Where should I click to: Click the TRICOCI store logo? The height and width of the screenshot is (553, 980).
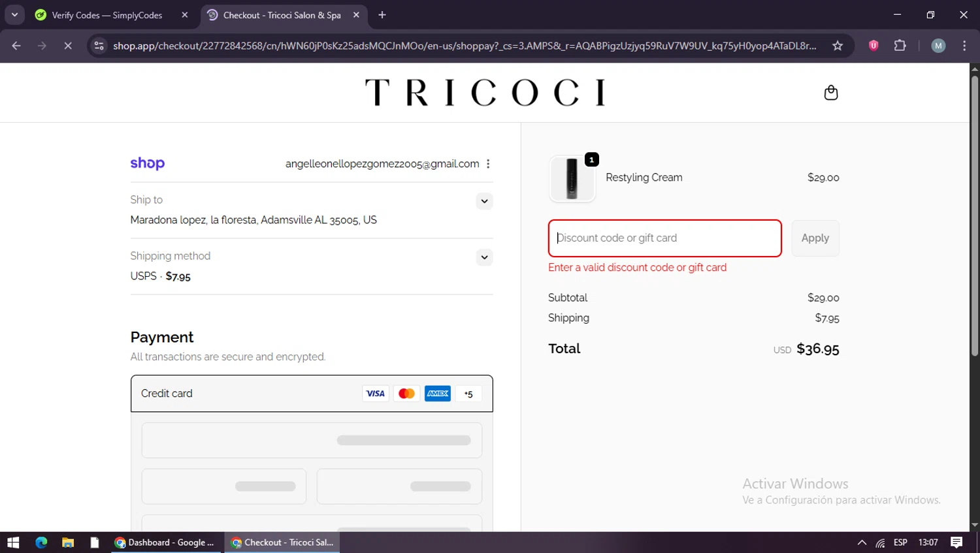tap(485, 93)
